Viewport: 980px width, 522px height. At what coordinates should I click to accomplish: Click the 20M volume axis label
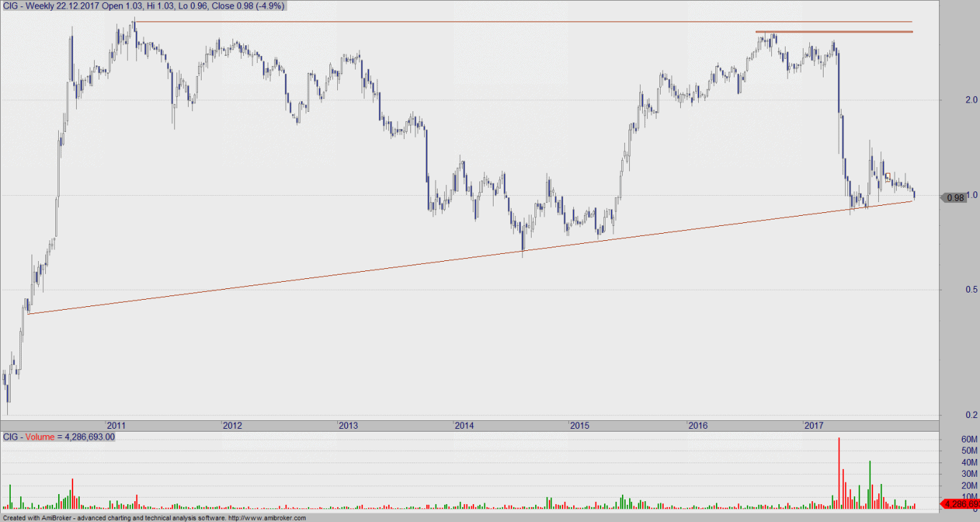tap(970, 485)
